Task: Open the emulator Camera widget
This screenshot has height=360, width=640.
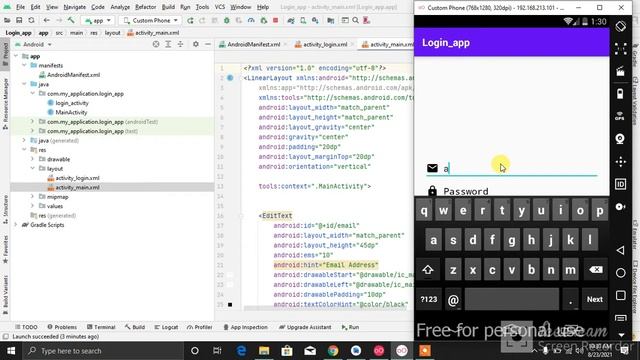Action: click(620, 139)
